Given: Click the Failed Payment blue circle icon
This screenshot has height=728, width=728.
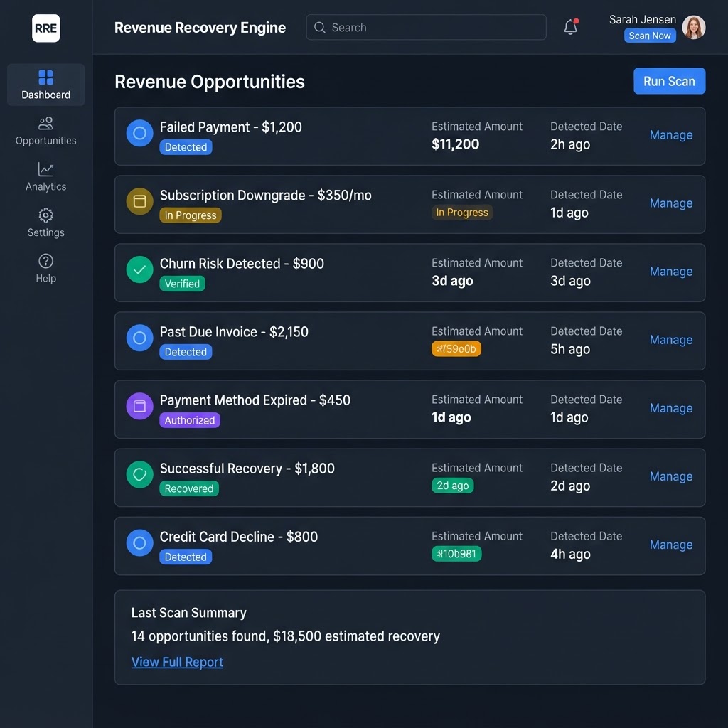Looking at the screenshot, I should coord(140,133).
